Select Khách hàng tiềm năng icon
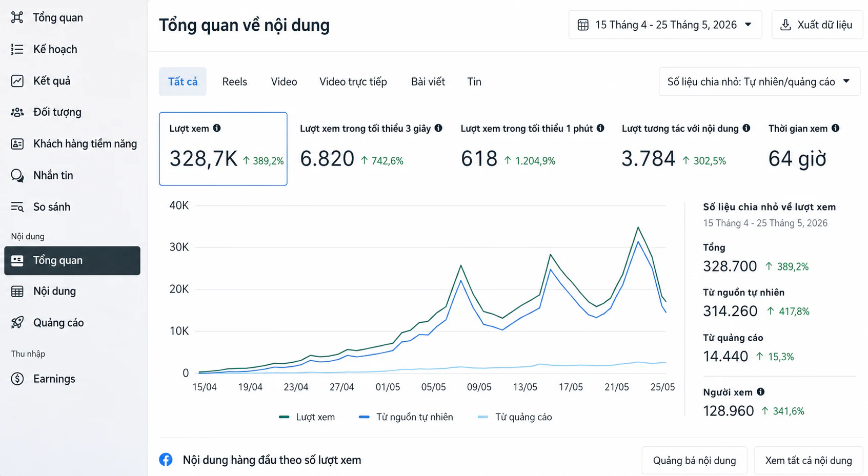 click(17, 144)
